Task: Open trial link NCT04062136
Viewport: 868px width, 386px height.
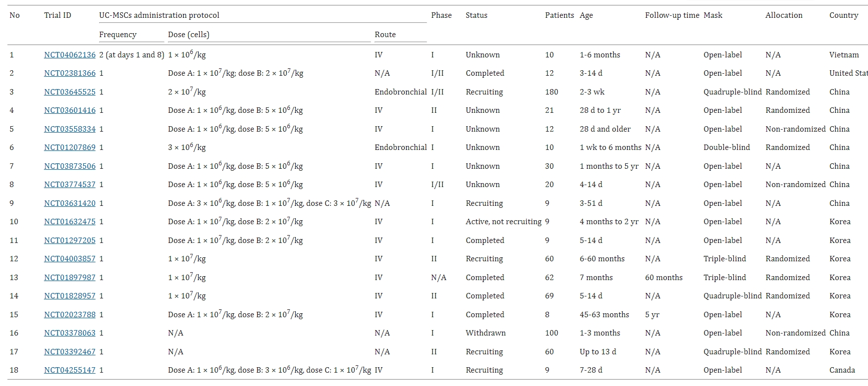Action: [69, 55]
